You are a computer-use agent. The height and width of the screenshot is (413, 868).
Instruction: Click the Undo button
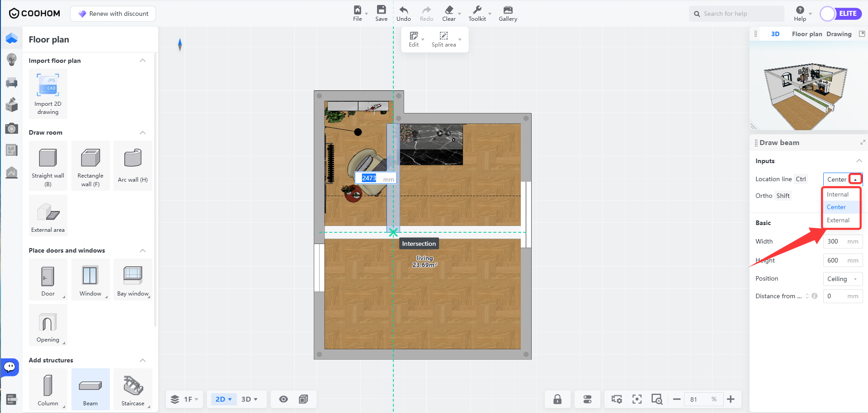[403, 14]
